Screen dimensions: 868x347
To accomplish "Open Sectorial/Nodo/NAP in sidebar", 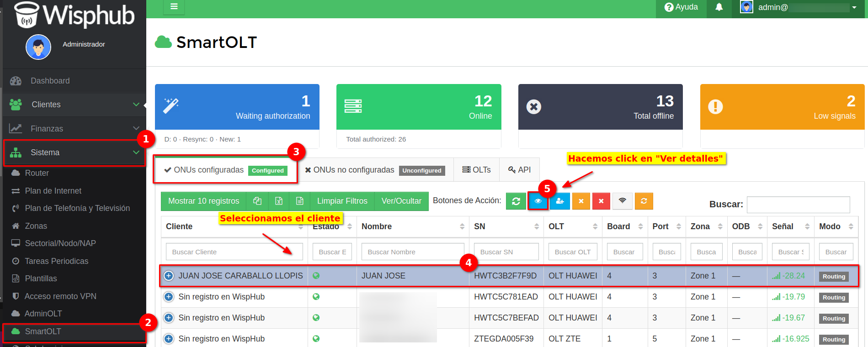I will point(60,243).
